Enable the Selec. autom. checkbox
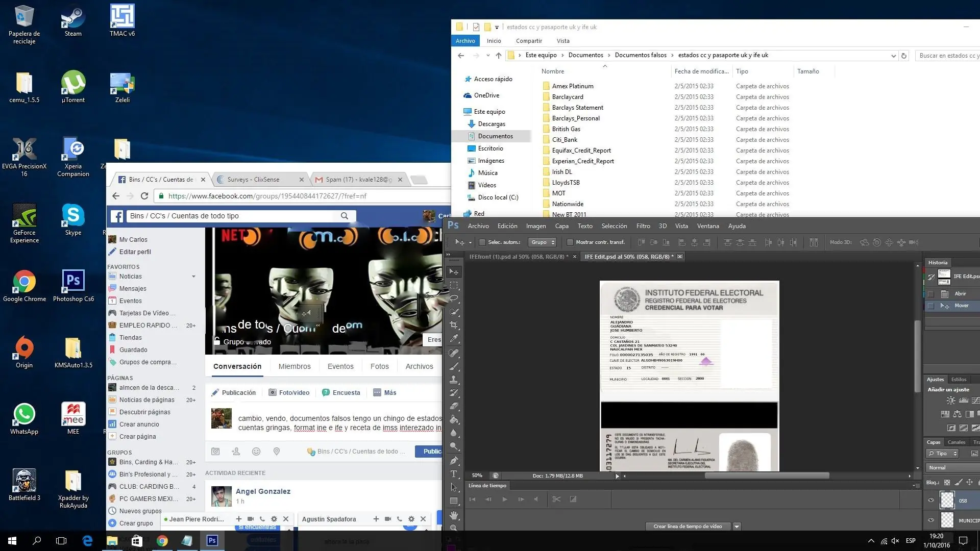 pos(482,242)
